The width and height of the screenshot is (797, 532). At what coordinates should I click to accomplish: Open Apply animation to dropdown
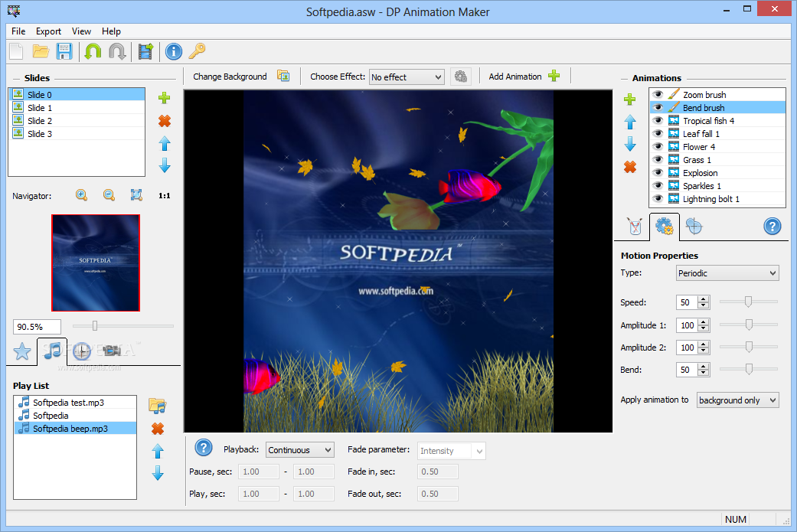pyautogui.click(x=738, y=400)
